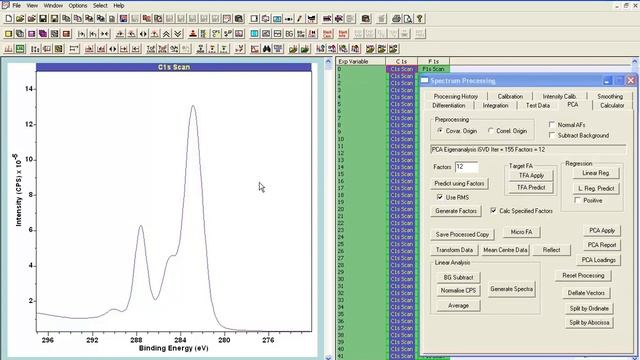Click the Split by Ordinate button
This screenshot has height=360, width=640.
coord(589,308)
